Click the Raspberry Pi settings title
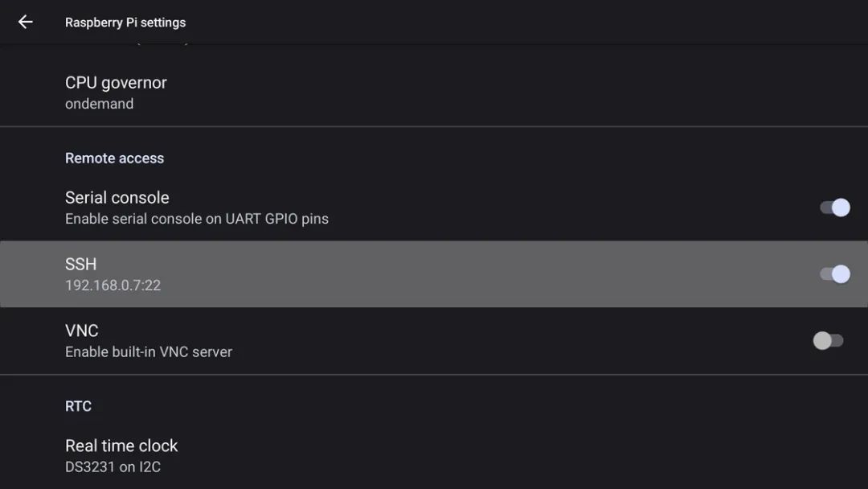868x489 pixels. click(x=125, y=23)
